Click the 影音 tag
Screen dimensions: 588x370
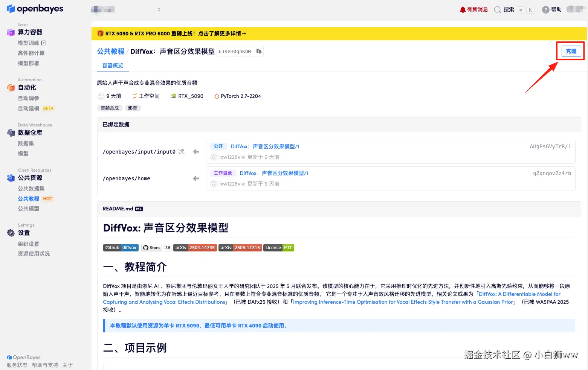click(133, 108)
